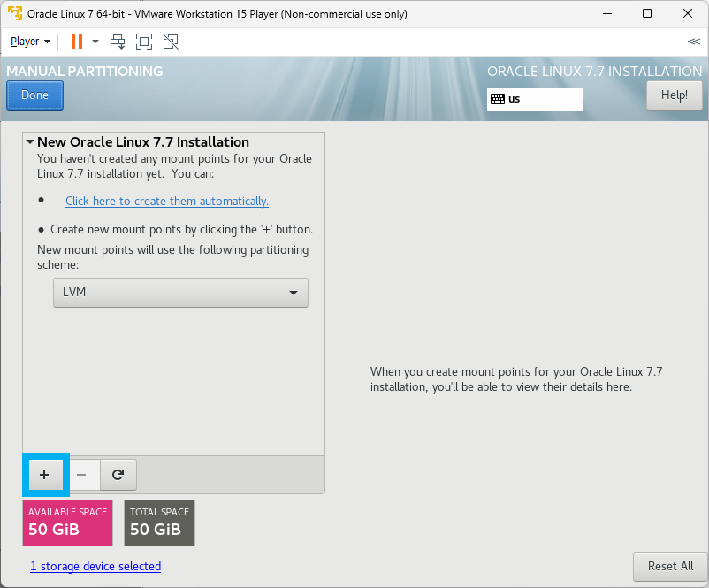Image resolution: width=709 pixels, height=588 pixels.
Task: Close the VMware Player window
Action: (688, 13)
